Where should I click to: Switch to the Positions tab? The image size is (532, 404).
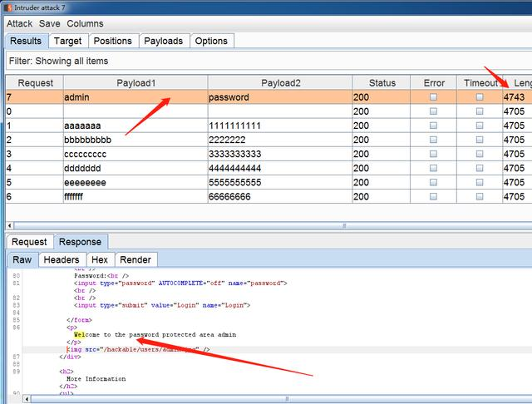coord(113,41)
